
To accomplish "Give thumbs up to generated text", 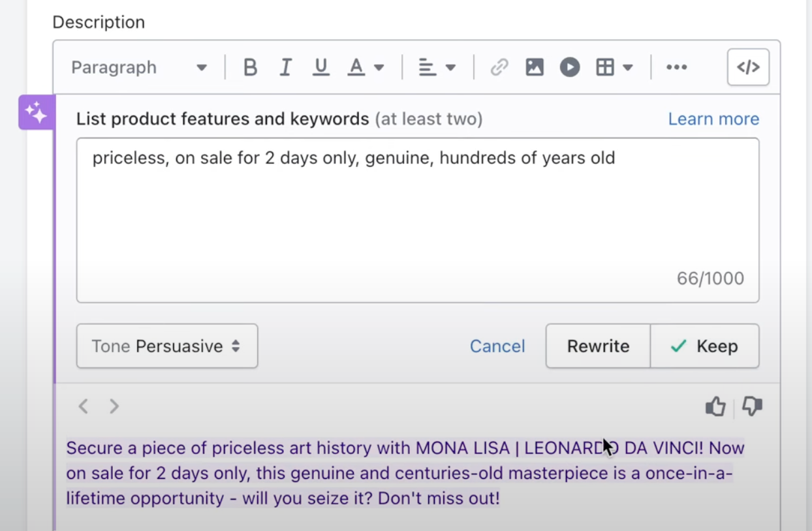I will [715, 407].
